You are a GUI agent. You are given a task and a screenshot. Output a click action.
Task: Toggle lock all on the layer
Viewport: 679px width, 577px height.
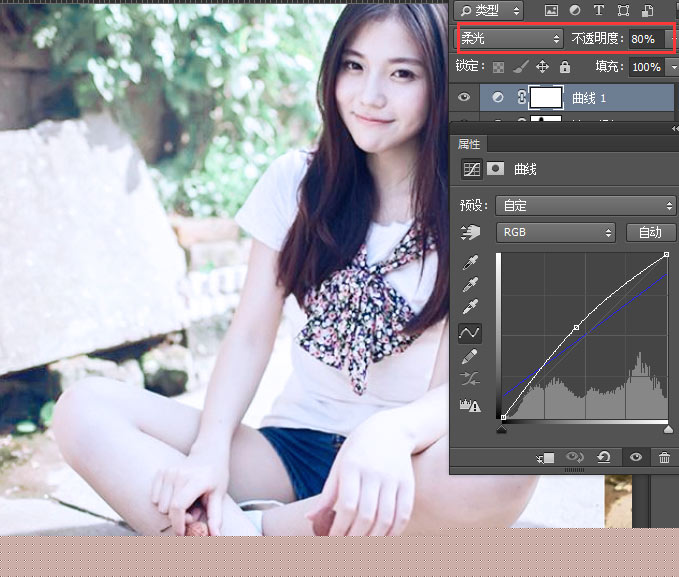pos(565,67)
